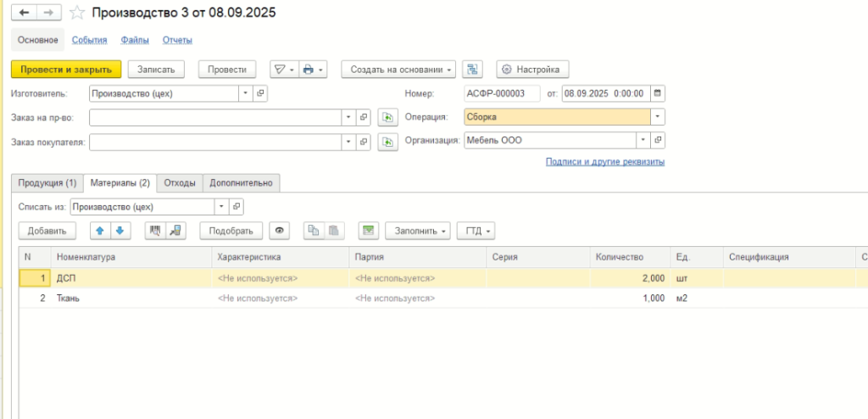The height and width of the screenshot is (419, 868).
Task: Click quantity 2,000 in ДСП row
Action: [630, 278]
